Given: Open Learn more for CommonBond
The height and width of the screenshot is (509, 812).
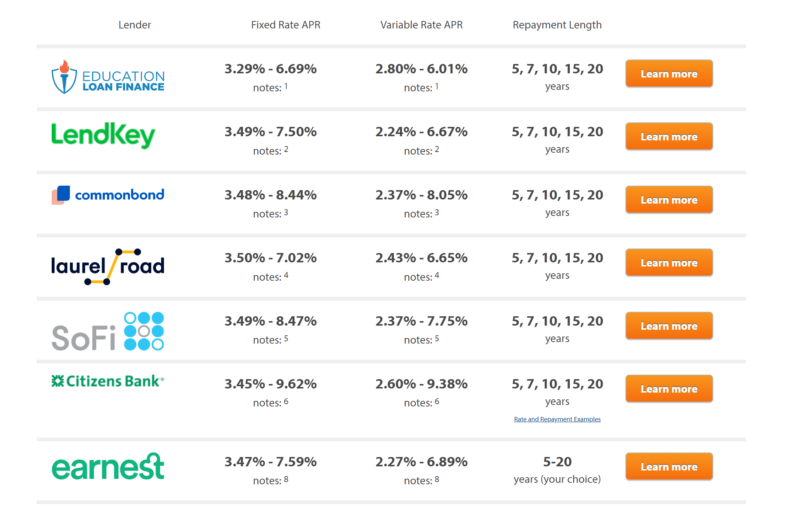Looking at the screenshot, I should 669,200.
